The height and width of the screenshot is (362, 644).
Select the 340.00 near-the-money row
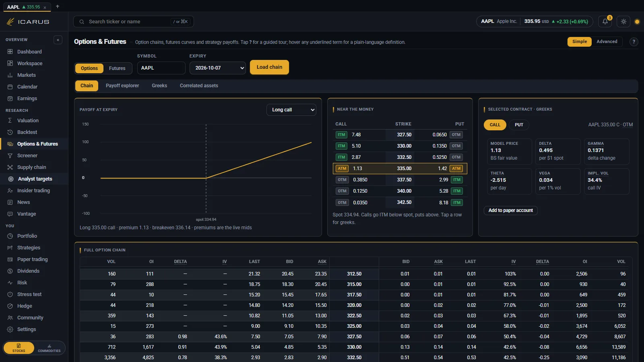click(400, 191)
